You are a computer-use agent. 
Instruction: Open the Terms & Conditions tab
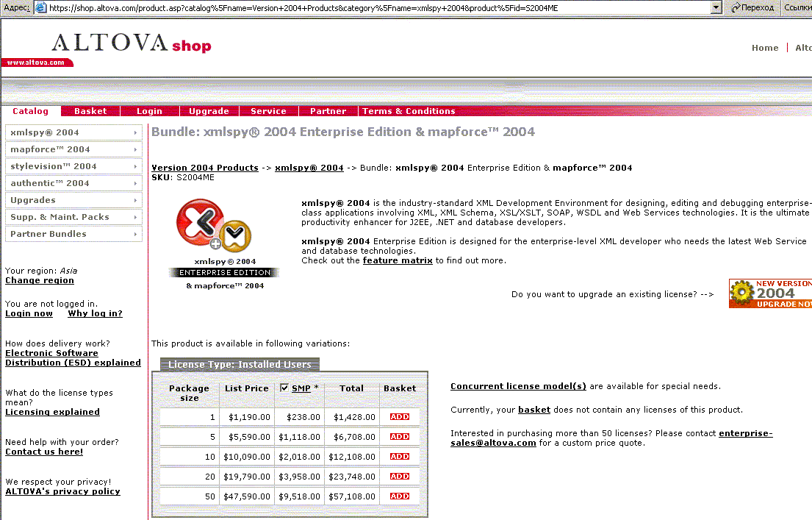tap(409, 111)
